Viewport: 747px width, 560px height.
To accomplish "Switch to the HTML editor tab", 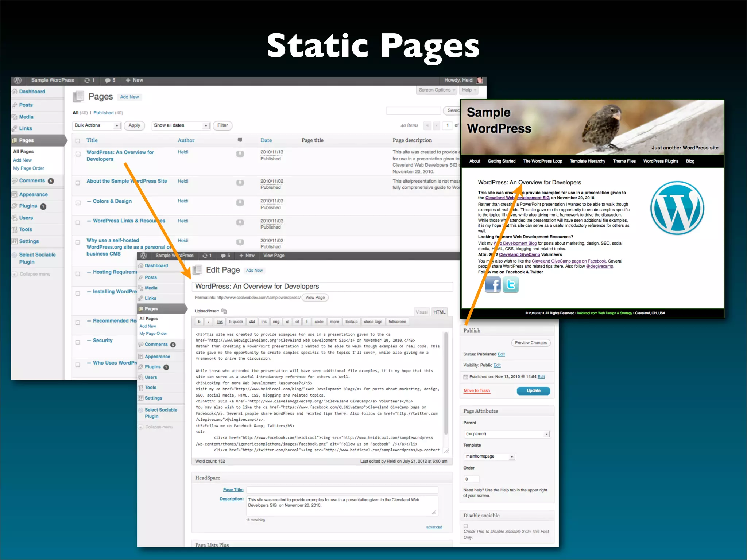I will 440,312.
